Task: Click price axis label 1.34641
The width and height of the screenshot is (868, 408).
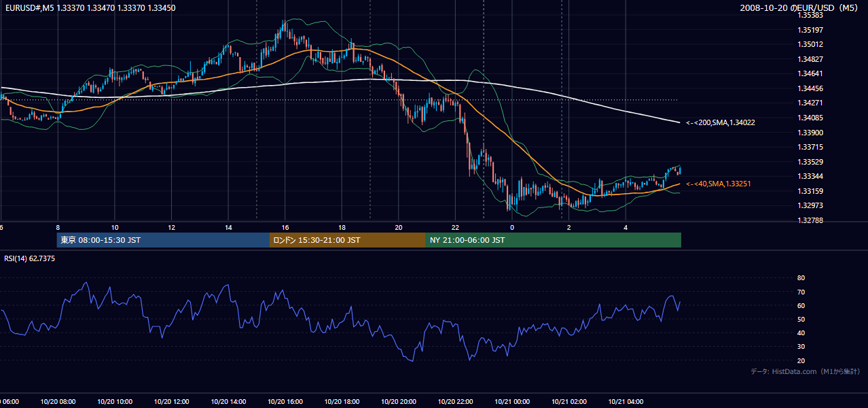Action: point(810,74)
